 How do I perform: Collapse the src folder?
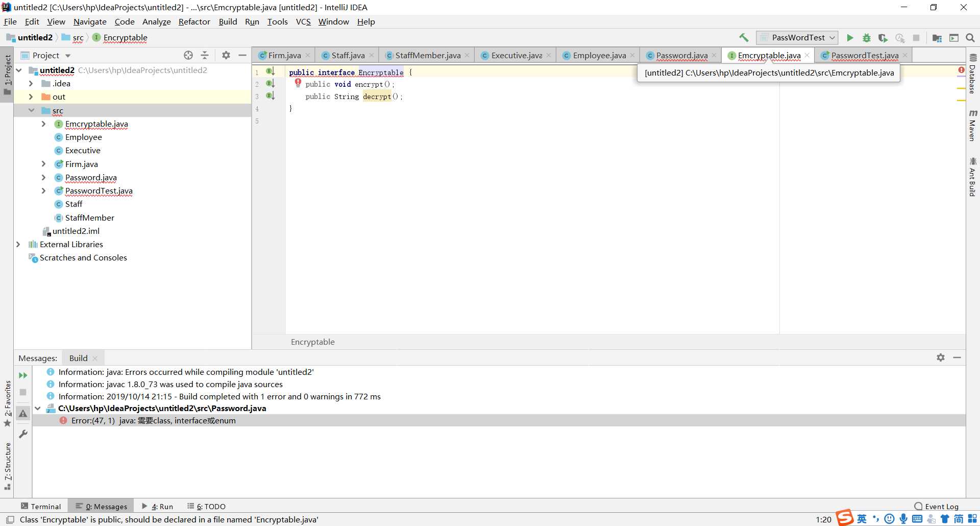31,110
